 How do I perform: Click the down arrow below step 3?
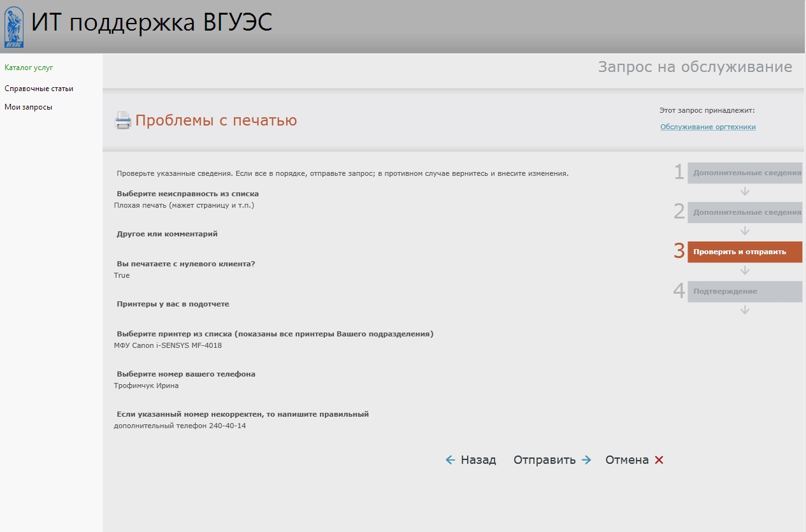click(745, 271)
